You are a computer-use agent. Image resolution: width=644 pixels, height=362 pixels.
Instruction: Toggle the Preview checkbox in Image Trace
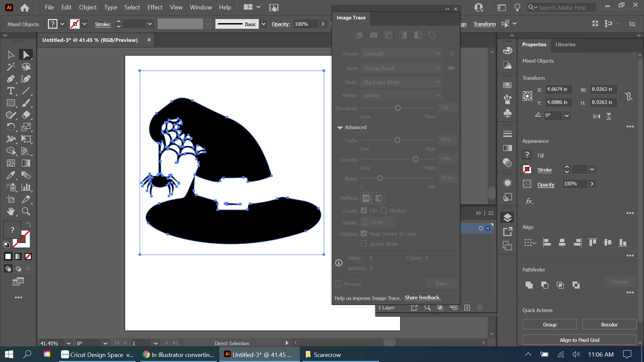[338, 284]
